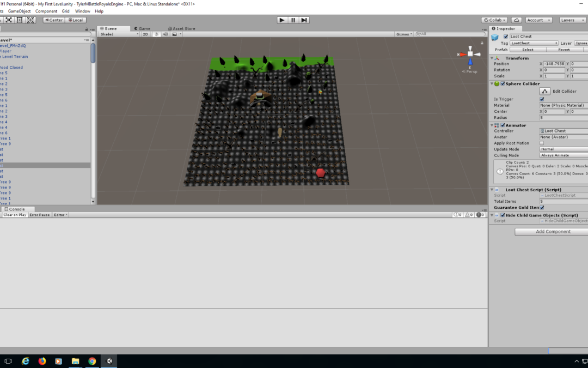Click the Pause button
Viewport: 588px width, 368px height.
pos(293,20)
